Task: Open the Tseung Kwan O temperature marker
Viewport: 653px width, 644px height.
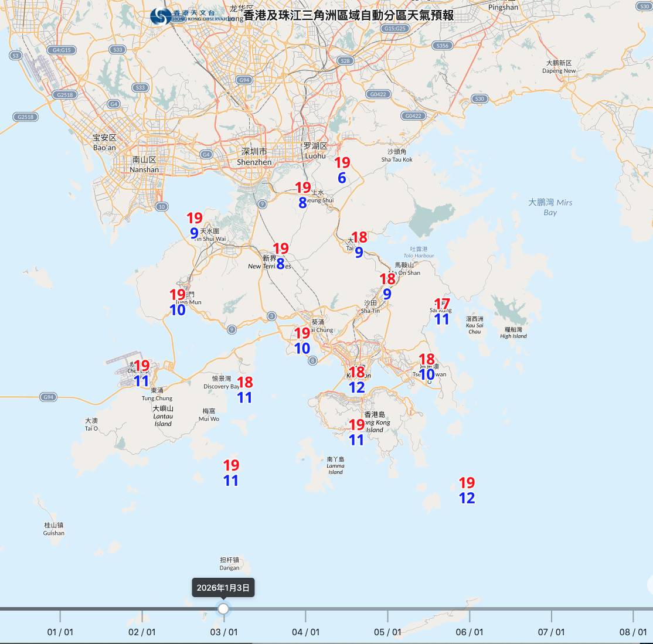Action: [427, 367]
